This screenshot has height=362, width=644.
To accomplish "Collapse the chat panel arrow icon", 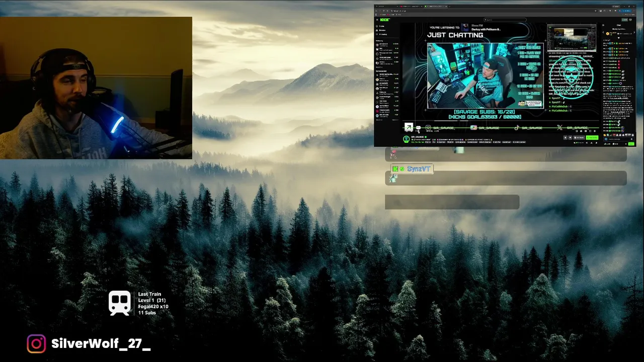I will (x=603, y=25).
